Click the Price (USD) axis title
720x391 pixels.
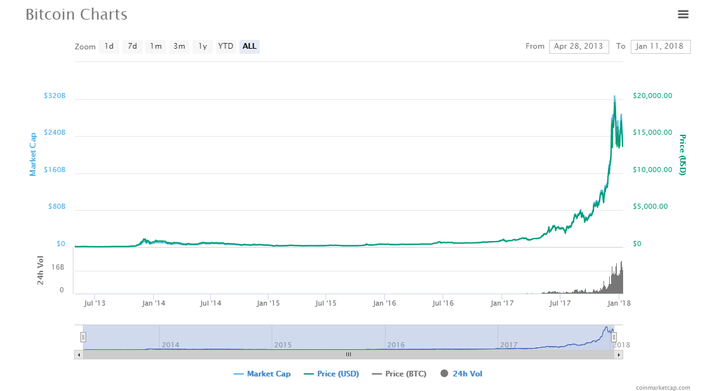[x=682, y=155]
